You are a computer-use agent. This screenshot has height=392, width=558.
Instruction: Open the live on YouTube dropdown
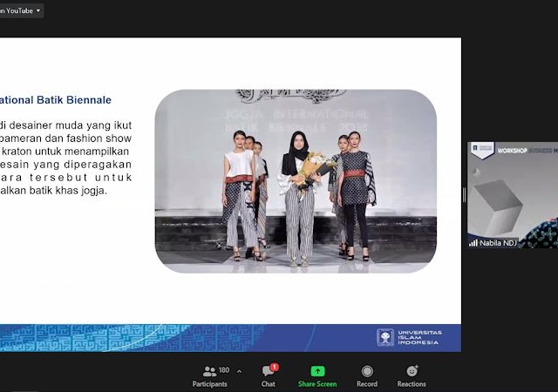[21, 10]
